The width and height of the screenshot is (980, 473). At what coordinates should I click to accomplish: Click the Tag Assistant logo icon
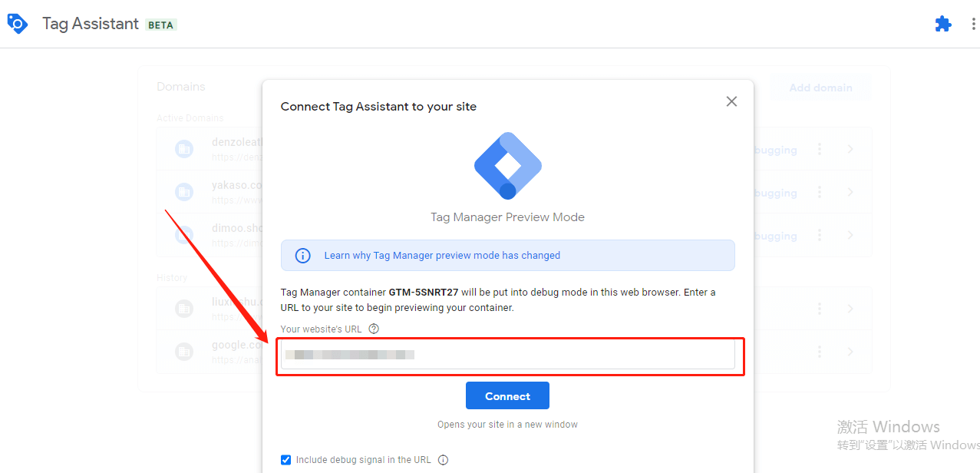[x=17, y=24]
